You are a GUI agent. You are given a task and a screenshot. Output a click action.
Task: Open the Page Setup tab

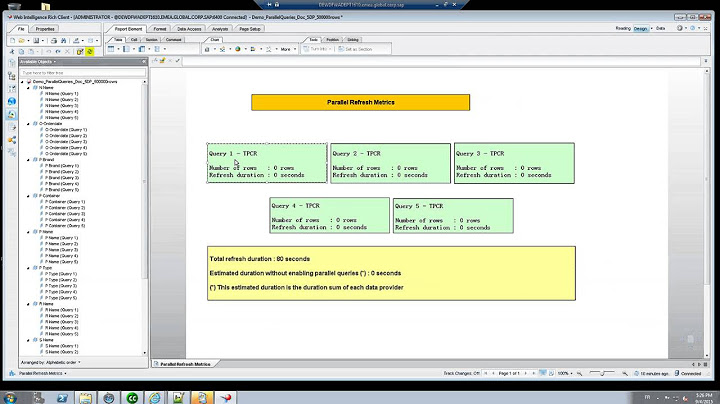point(250,29)
